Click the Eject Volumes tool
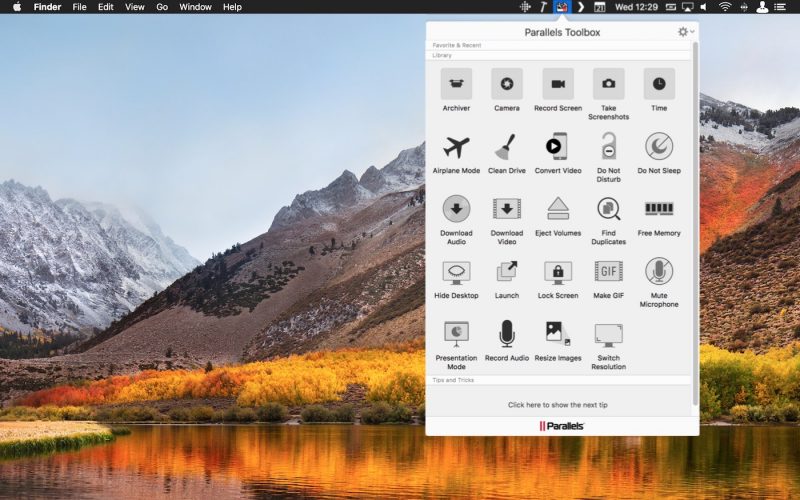800x500 pixels. 558,215
